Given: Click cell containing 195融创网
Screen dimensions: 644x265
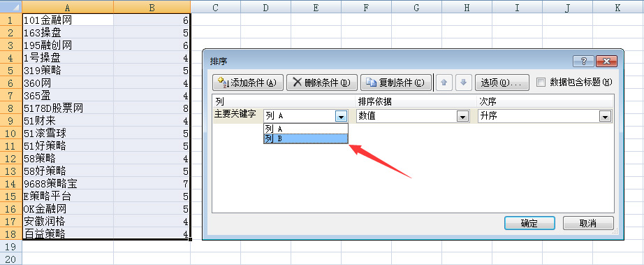Looking at the screenshot, I should [68, 45].
